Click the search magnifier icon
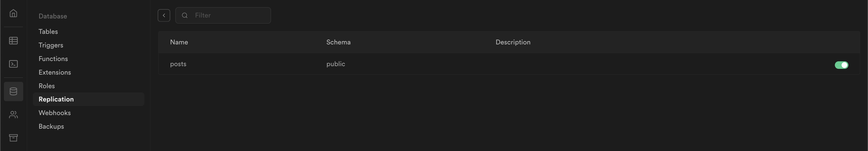Viewport: 868px width, 151px height. 185,15
